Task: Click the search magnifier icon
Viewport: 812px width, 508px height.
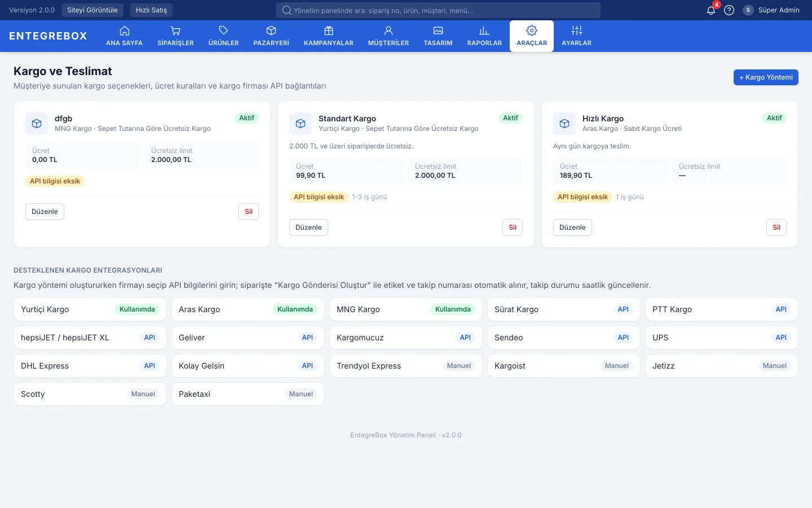Action: (x=287, y=10)
